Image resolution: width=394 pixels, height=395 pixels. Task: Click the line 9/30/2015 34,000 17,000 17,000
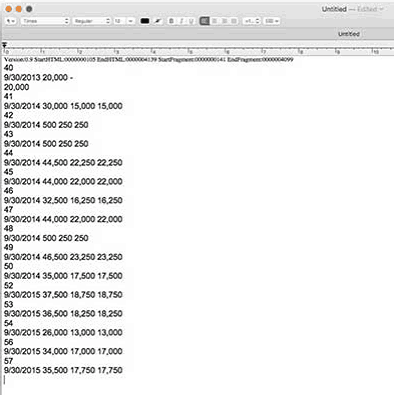[63, 351]
